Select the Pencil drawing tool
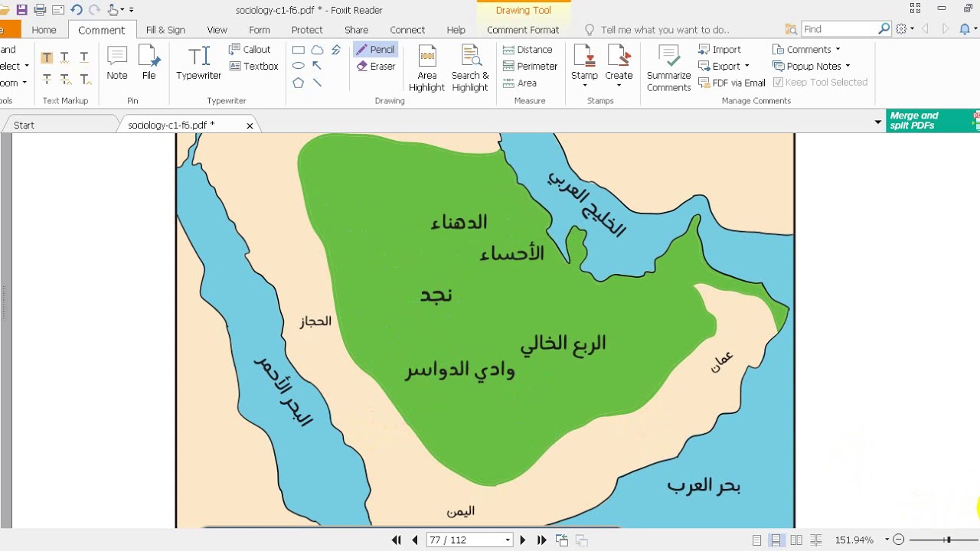The image size is (980, 551). coord(375,50)
